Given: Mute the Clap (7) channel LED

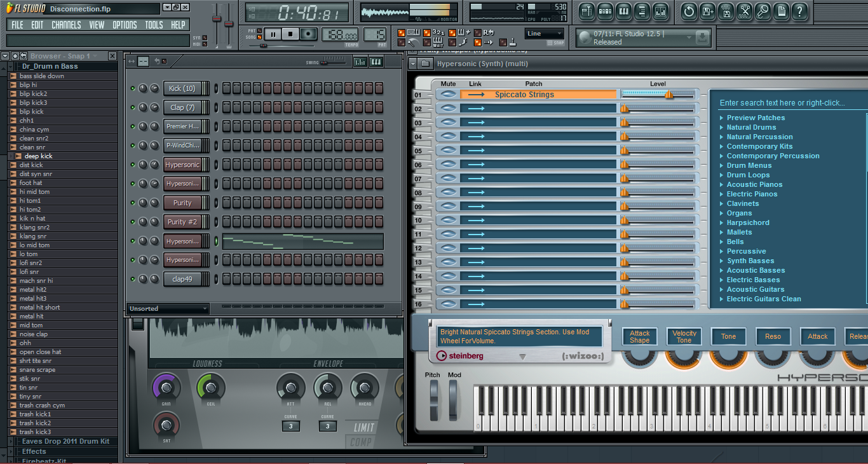Looking at the screenshot, I should [133, 107].
